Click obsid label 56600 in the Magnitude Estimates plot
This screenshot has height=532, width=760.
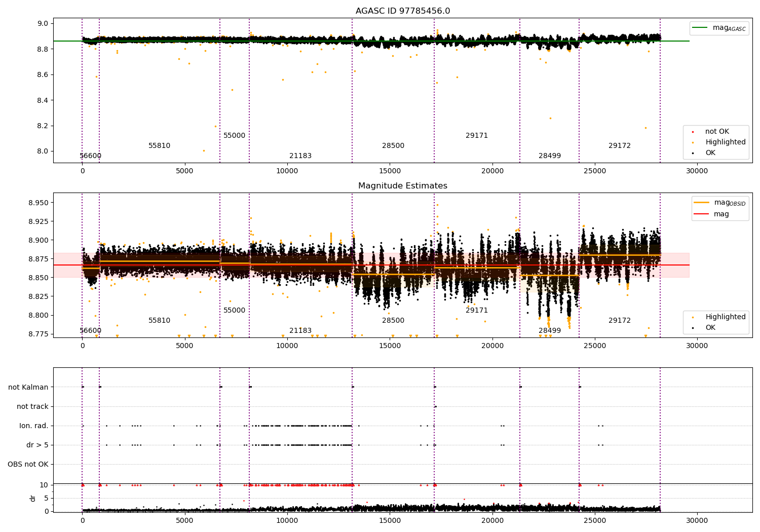(91, 331)
